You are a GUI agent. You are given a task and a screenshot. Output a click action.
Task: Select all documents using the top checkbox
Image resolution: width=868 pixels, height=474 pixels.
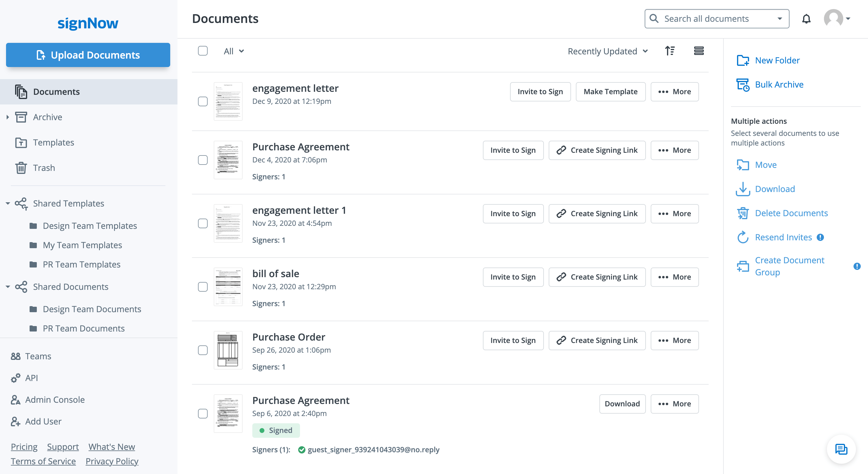point(203,51)
